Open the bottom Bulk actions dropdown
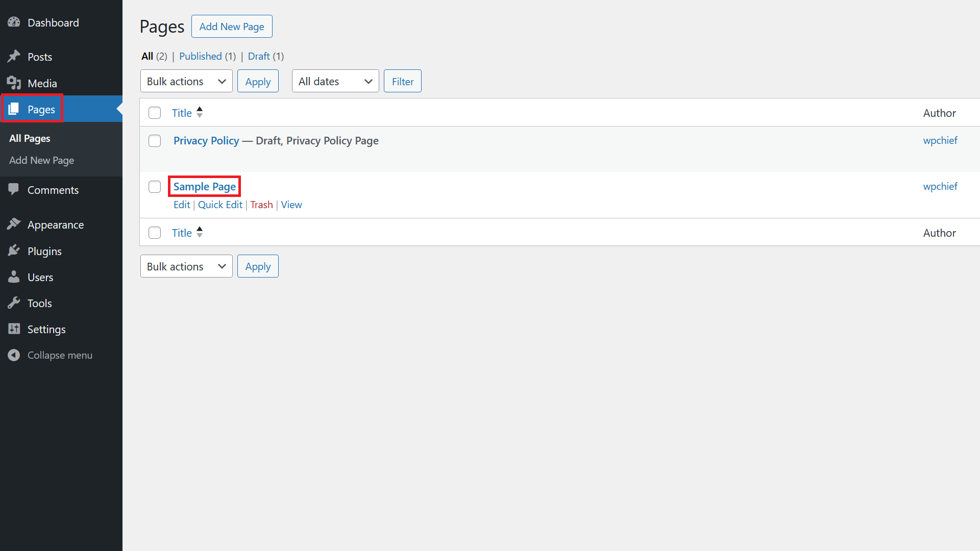The height and width of the screenshot is (551, 980). pos(186,266)
